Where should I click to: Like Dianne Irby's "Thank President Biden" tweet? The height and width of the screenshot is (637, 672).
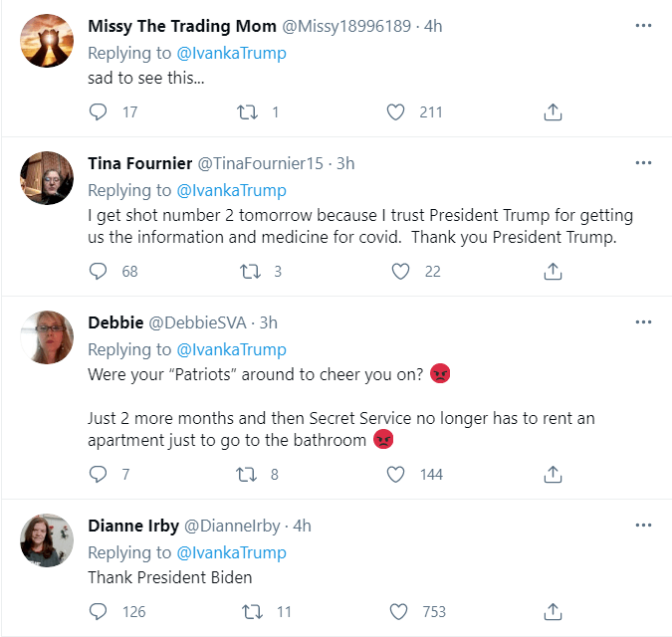[x=398, y=611]
